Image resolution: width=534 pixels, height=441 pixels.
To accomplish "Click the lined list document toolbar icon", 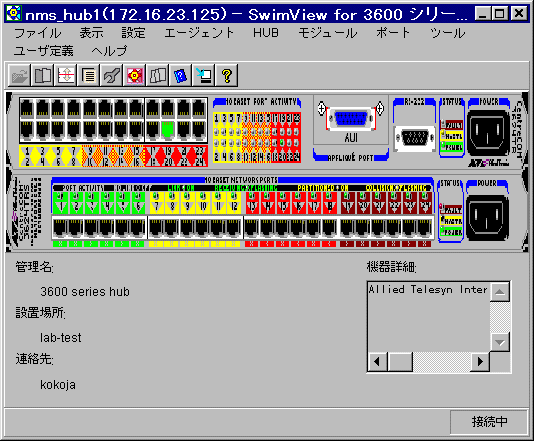I will click(x=89, y=75).
